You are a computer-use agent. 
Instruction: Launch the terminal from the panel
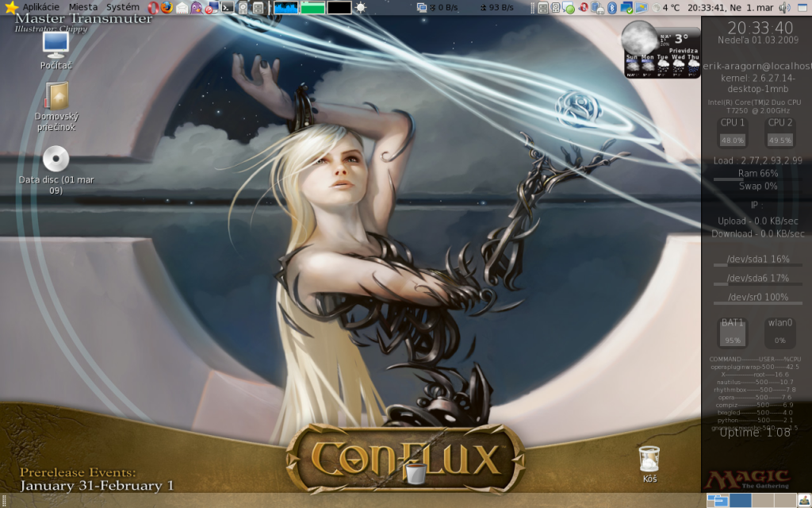tap(228, 7)
